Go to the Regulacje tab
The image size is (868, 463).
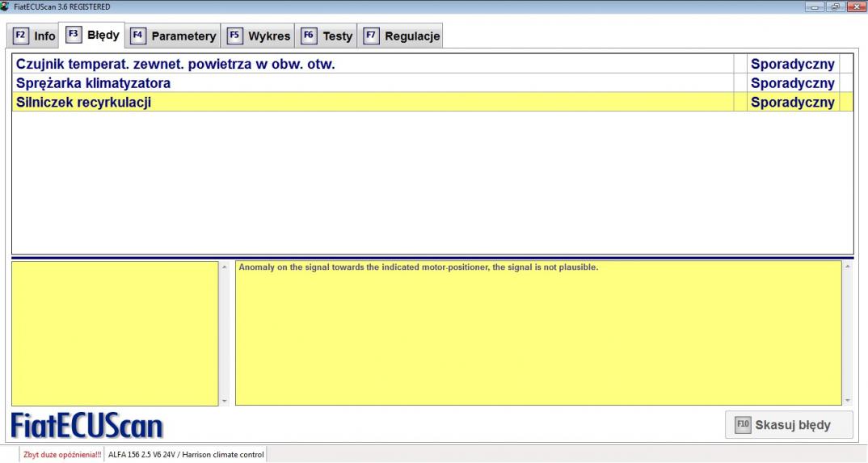[x=400, y=36]
